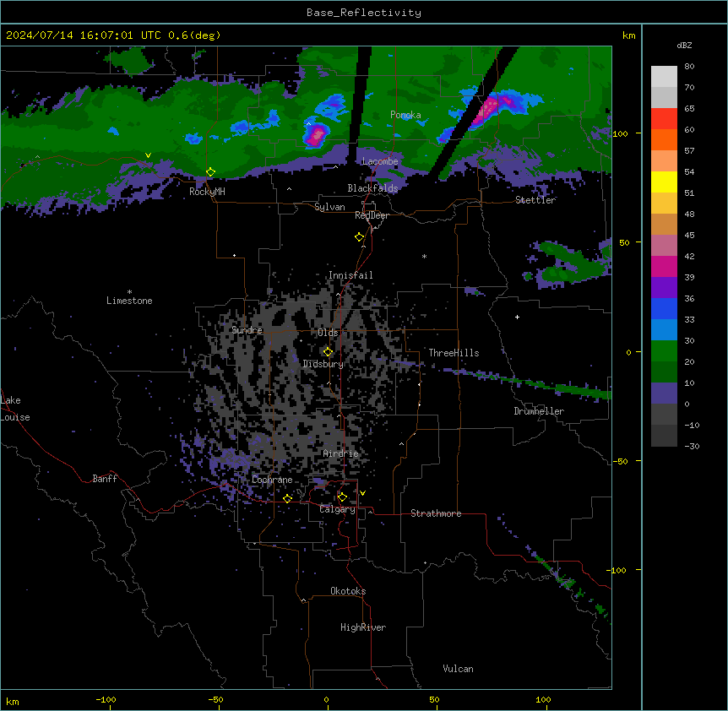Click the Cochrane town label
728x711 pixels.
(x=272, y=480)
